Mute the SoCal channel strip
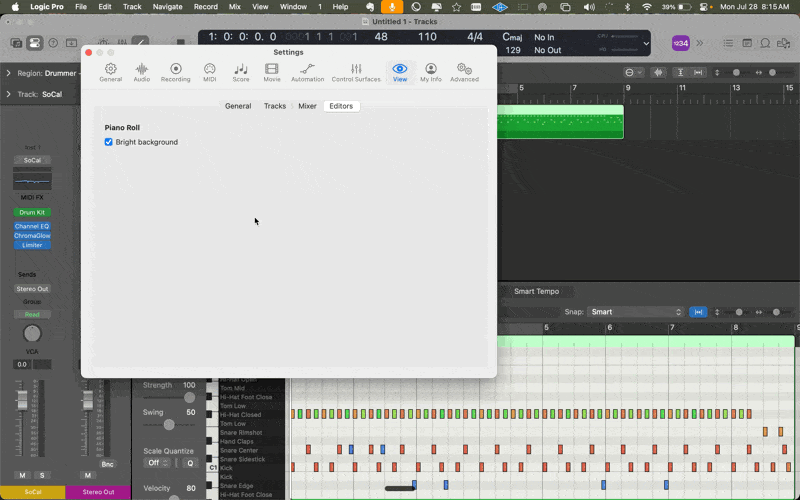800x500 pixels. pyautogui.click(x=22, y=475)
